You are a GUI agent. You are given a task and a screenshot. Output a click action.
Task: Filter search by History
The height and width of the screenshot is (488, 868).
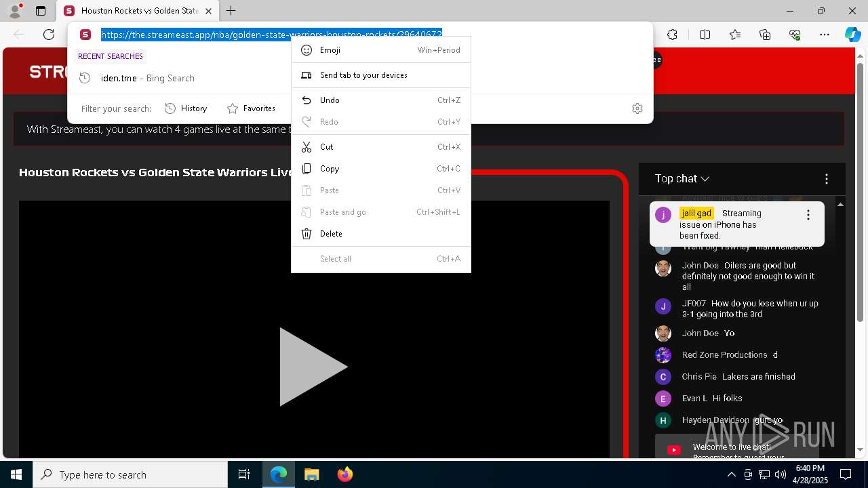[186, 108]
